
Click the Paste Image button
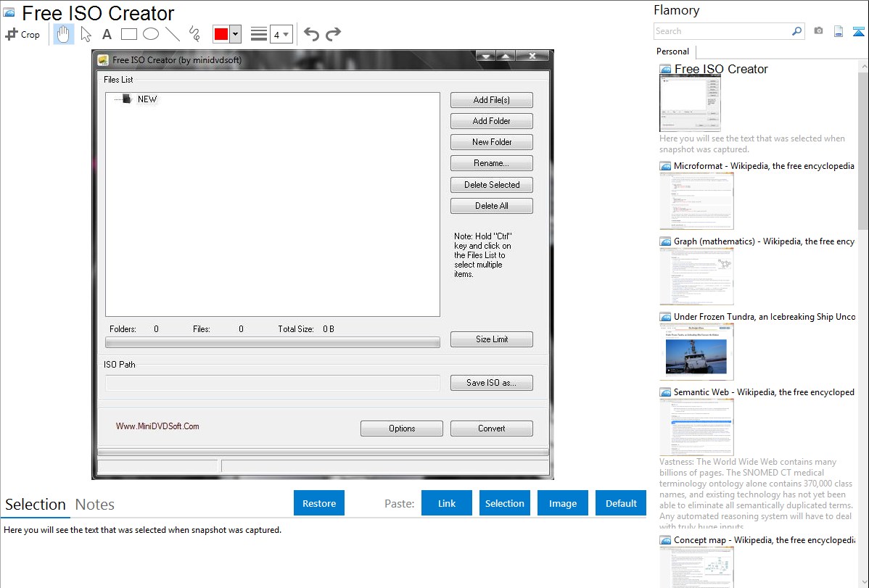(x=563, y=503)
